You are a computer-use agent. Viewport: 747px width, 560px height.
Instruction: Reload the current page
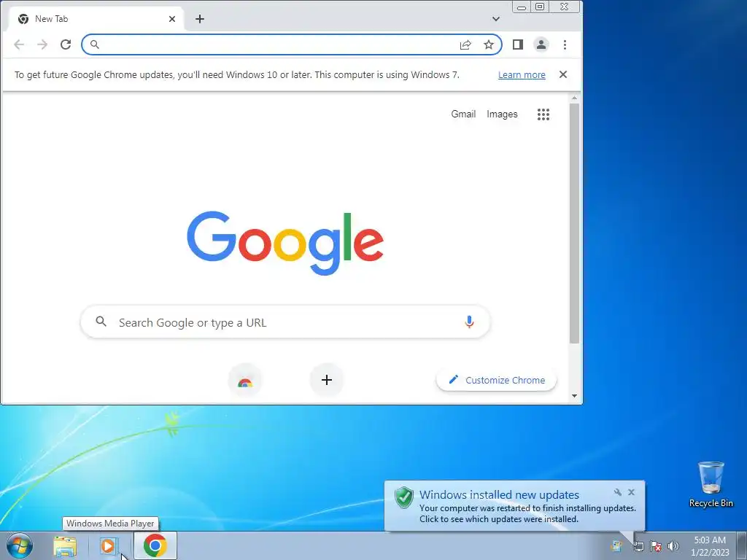point(66,44)
